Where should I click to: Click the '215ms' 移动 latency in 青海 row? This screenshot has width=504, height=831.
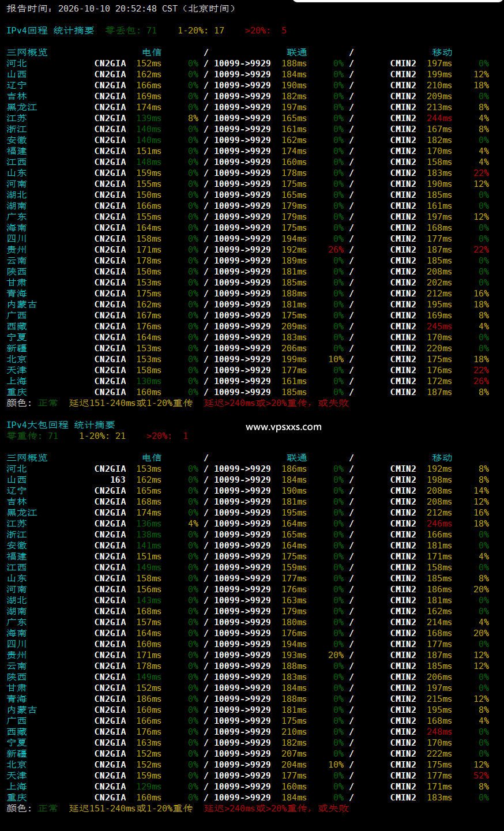439,699
